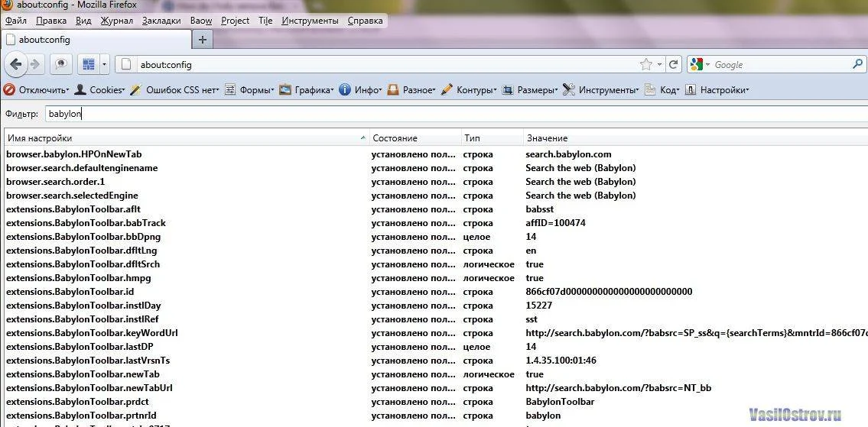The image size is (868, 427).
Task: Select the browser.search.defaultenginename preference
Action: click(x=436, y=168)
